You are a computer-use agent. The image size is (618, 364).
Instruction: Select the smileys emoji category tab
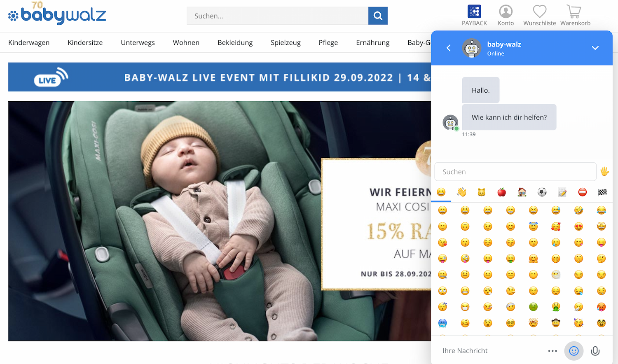tap(441, 192)
